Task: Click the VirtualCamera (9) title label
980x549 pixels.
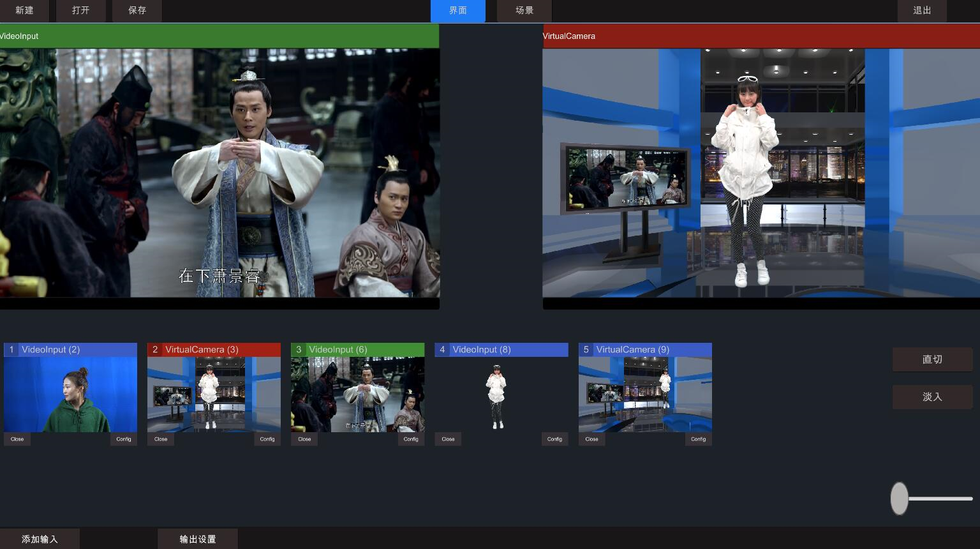Action: tap(633, 350)
